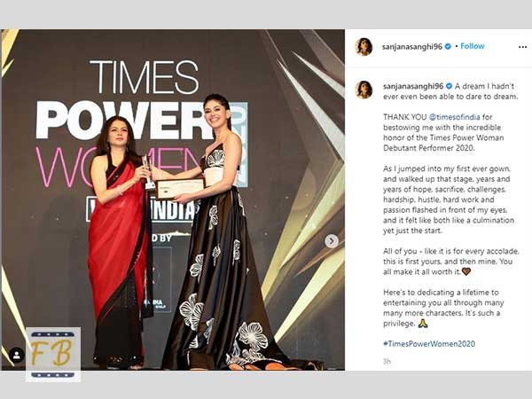Click sanjanasanghi96 username in the caption

tap(413, 86)
